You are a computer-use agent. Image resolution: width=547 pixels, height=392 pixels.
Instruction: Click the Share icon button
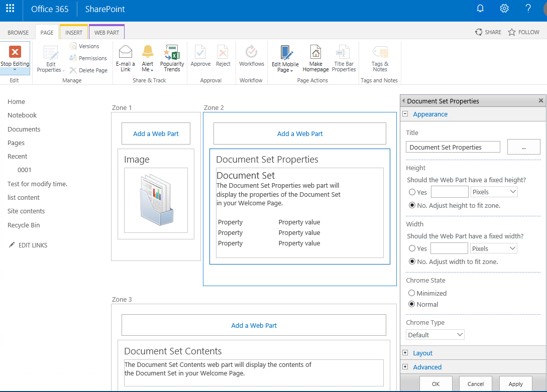click(488, 32)
